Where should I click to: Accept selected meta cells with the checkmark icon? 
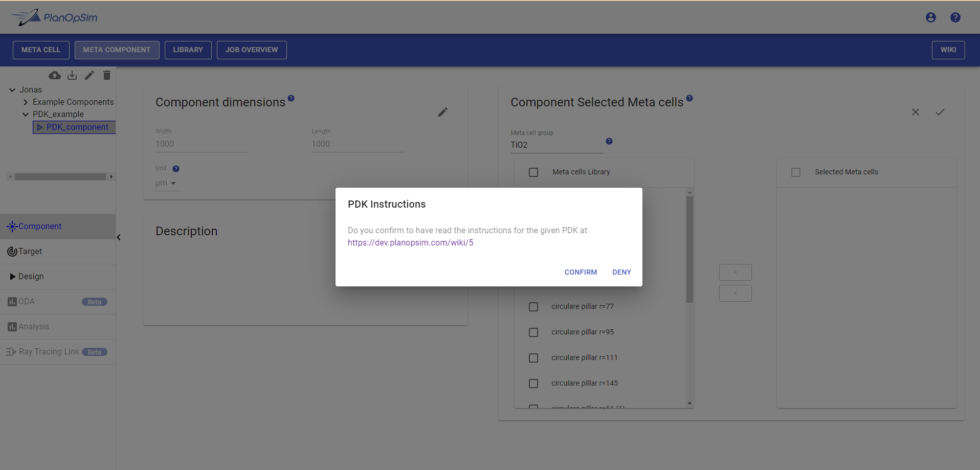tap(940, 112)
